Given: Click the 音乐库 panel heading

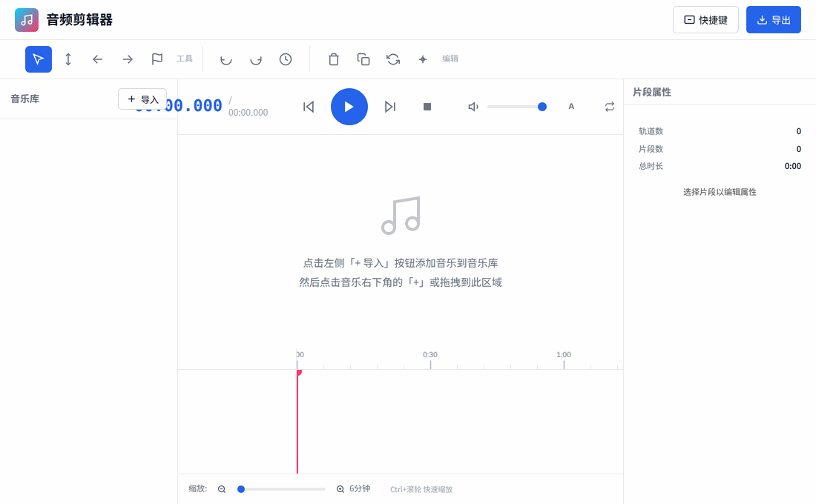Looking at the screenshot, I should pos(25,99).
